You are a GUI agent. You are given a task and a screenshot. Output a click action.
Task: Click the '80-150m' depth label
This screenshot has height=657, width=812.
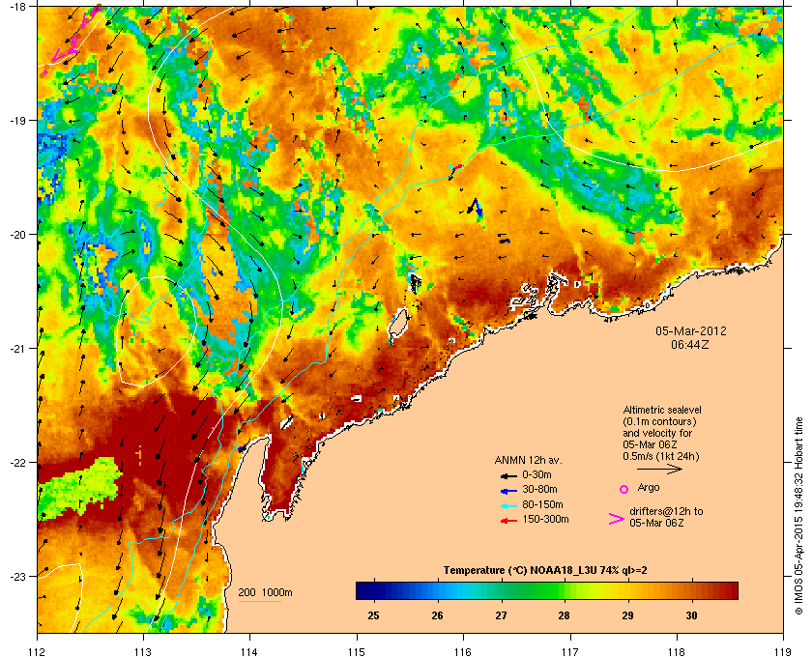tap(542, 504)
